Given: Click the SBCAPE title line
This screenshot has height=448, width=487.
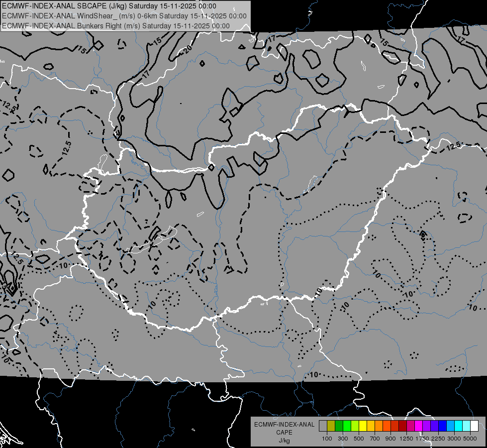Looking at the screenshot, I should 109,6.
